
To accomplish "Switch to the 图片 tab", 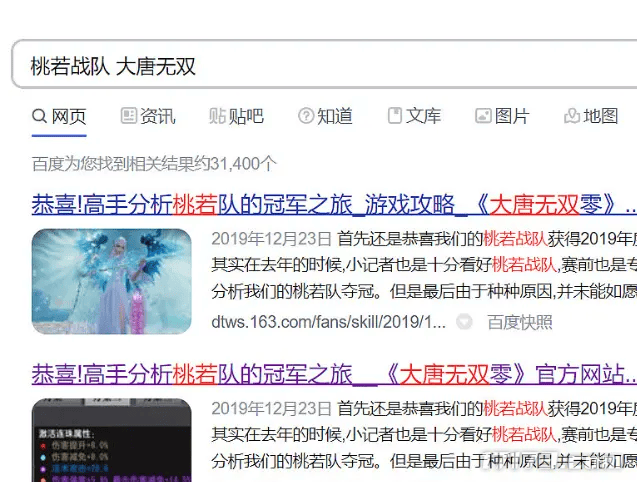I will (x=502, y=116).
